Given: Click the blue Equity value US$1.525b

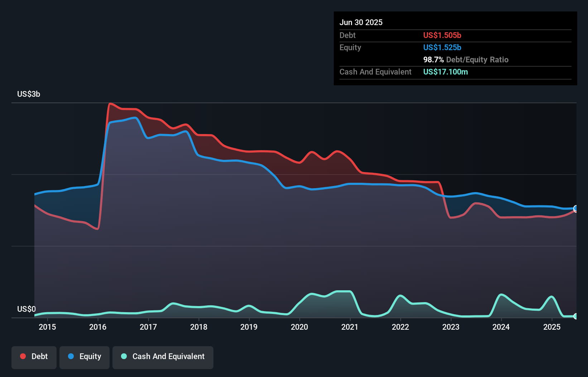Looking at the screenshot, I should pyautogui.click(x=442, y=47).
